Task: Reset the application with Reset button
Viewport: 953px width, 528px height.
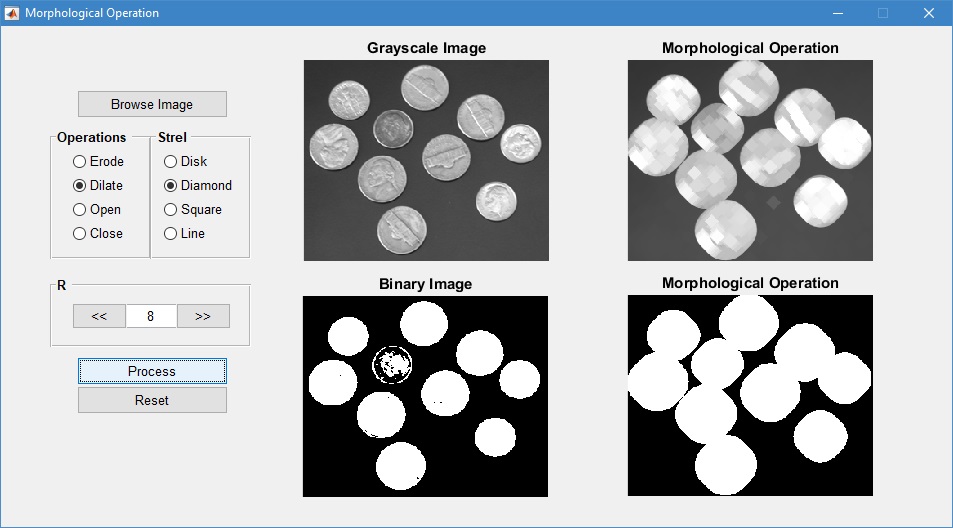Action: coord(152,400)
